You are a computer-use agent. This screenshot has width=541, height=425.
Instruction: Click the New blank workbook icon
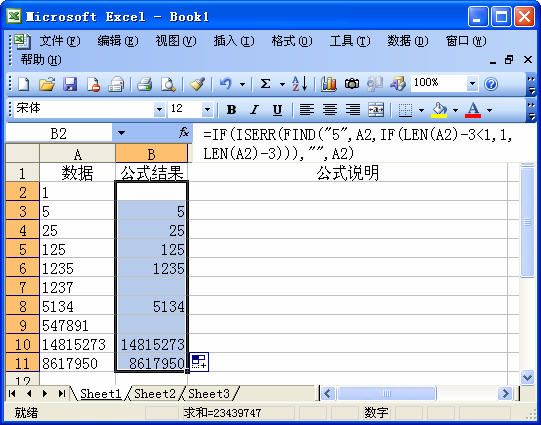[23, 84]
